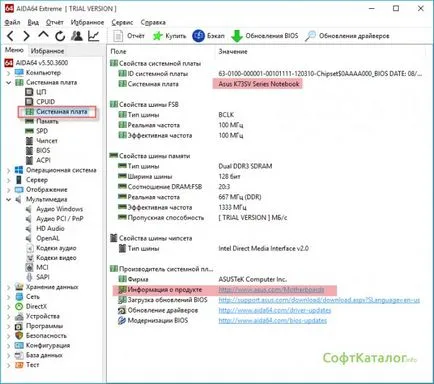The width and height of the screenshot is (434, 384).
Task: Collapse the Мультимедиа tree node
Action: coord(9,199)
